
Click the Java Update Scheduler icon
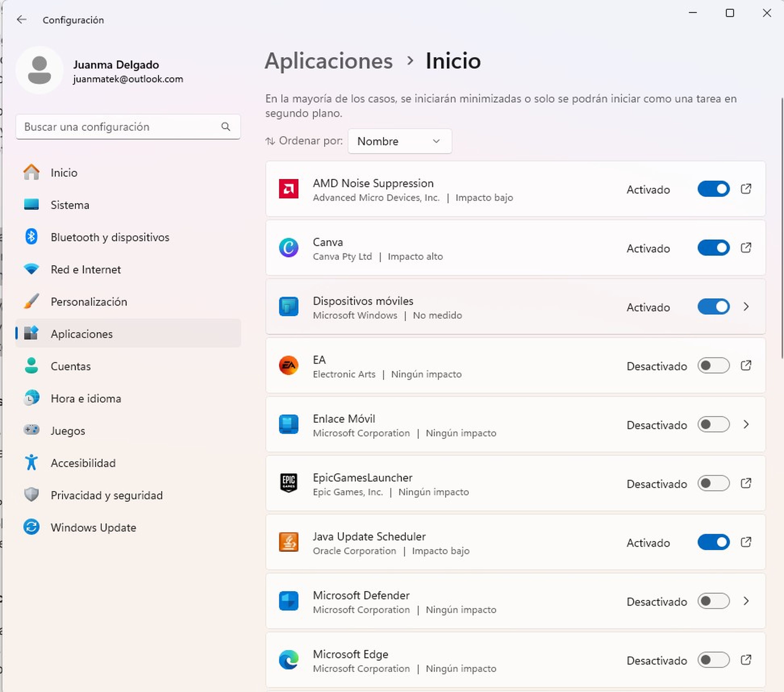click(288, 542)
